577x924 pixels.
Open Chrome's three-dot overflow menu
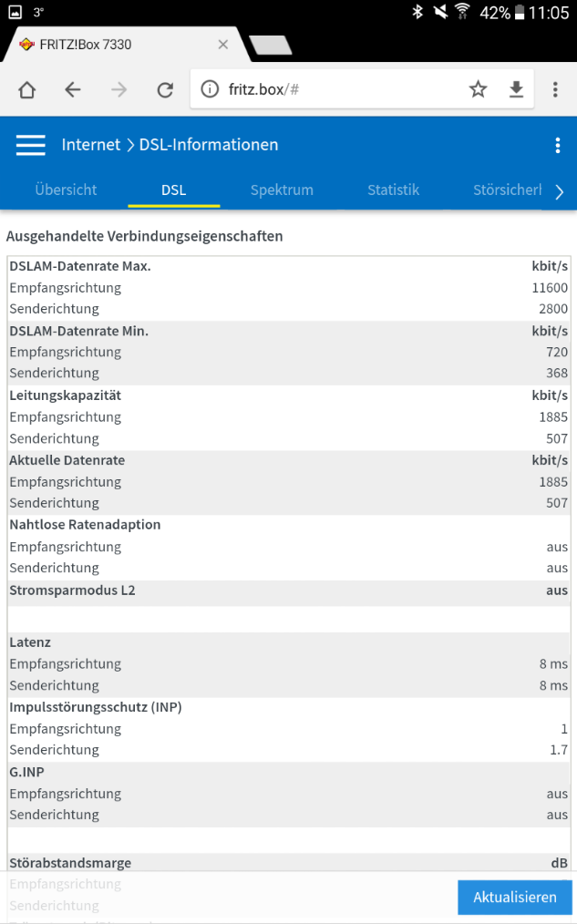(x=555, y=89)
